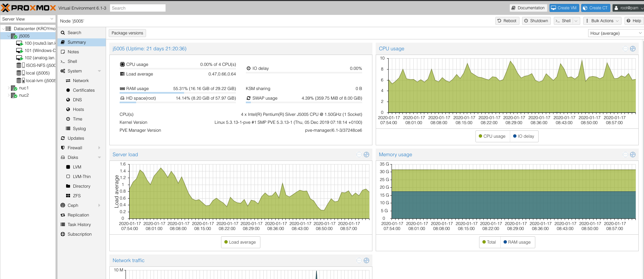Open ISOS-NFS storage entry

click(36, 66)
